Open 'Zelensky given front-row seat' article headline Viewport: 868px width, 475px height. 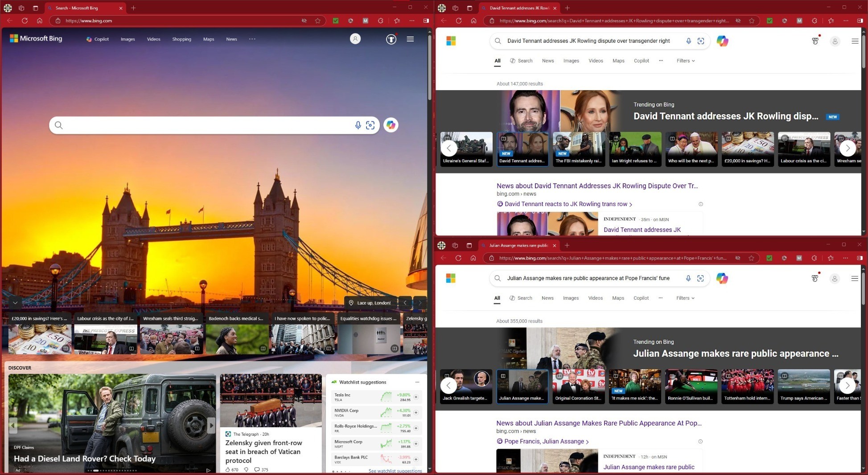pyautogui.click(x=263, y=451)
